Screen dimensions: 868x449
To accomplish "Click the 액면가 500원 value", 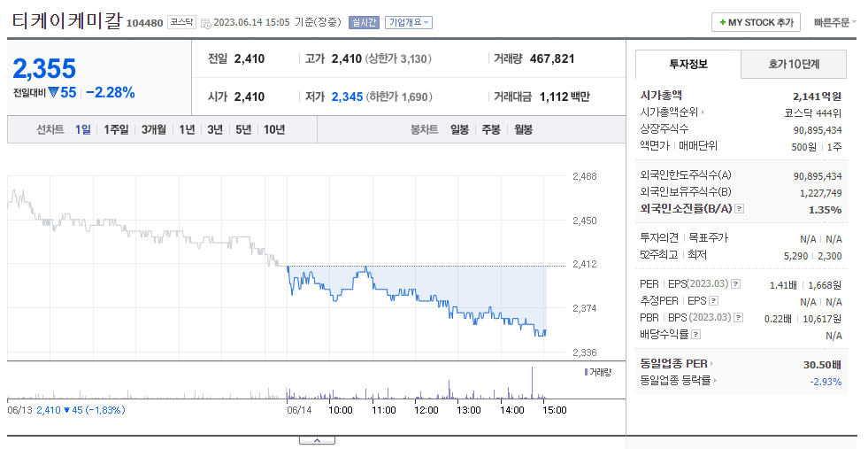I will point(803,147).
